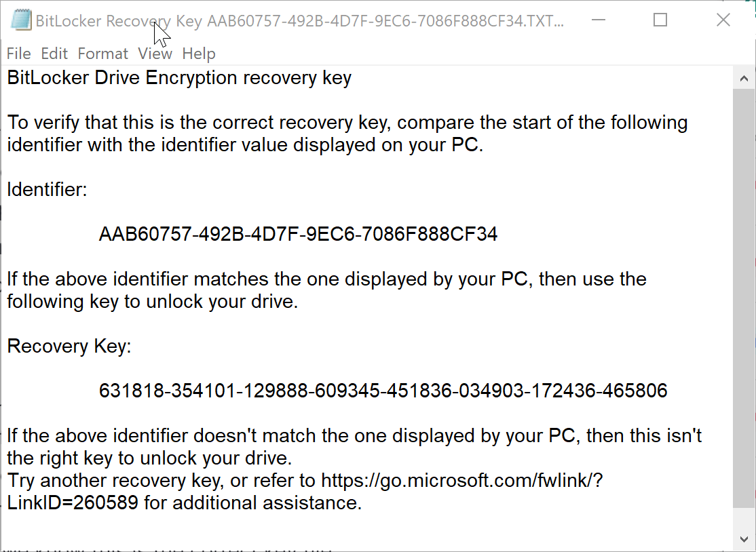Click the Recovery Key label text
Image resolution: width=756 pixels, height=552 pixels.
pyautogui.click(x=69, y=346)
